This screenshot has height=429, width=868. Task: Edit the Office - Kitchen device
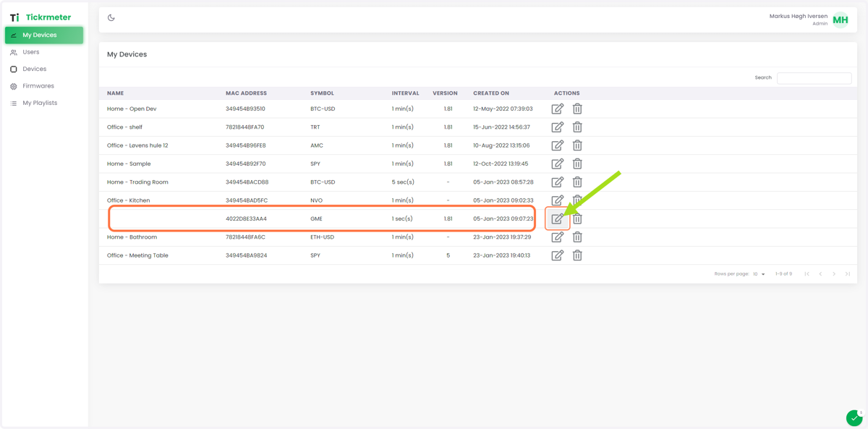point(558,200)
